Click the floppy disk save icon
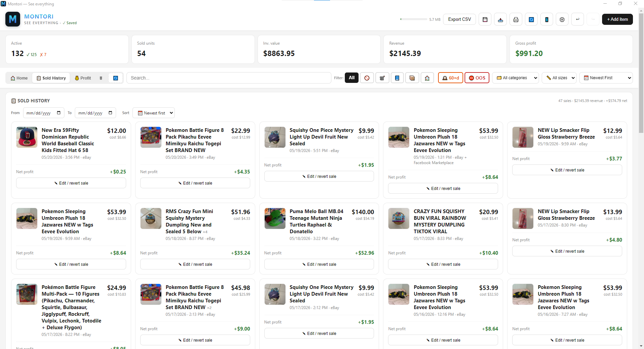Screen dimensions: 644x349 [x=485, y=19]
